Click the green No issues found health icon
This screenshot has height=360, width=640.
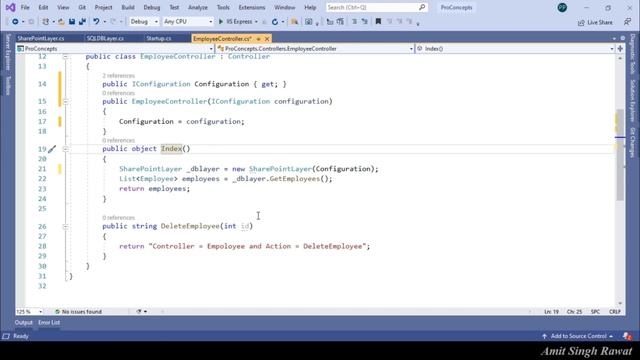57,312
